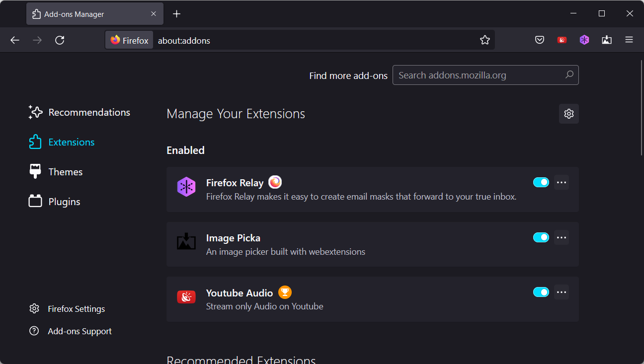Select Plugins in the sidebar
The width and height of the screenshot is (644, 364).
pyautogui.click(x=64, y=202)
